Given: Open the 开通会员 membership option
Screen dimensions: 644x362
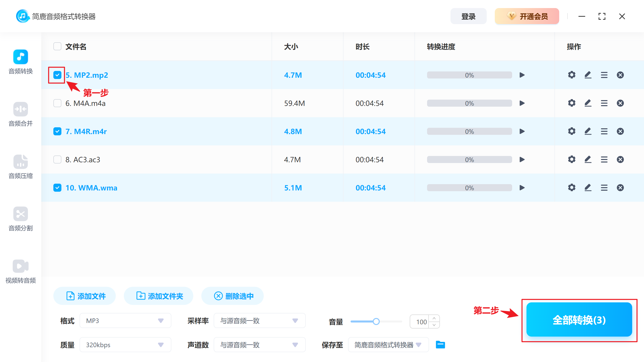Looking at the screenshot, I should point(526,16).
